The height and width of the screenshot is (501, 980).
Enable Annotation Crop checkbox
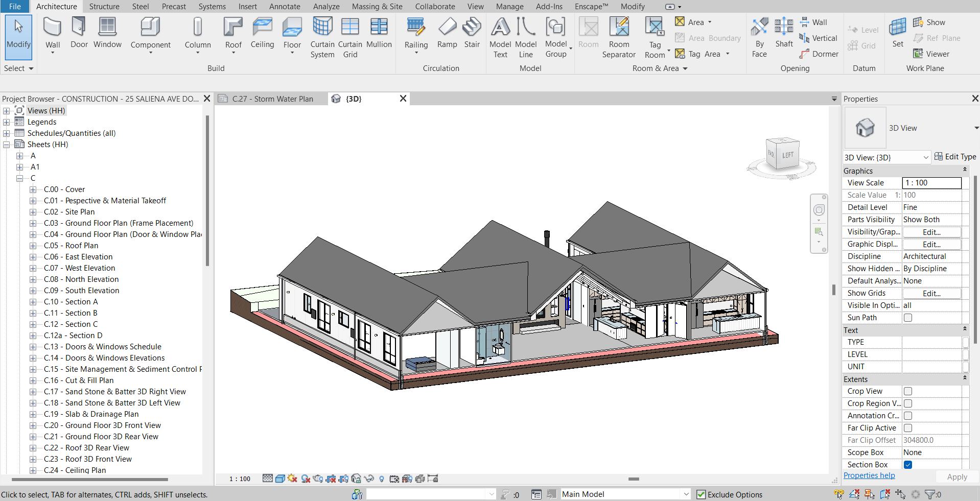click(x=908, y=416)
